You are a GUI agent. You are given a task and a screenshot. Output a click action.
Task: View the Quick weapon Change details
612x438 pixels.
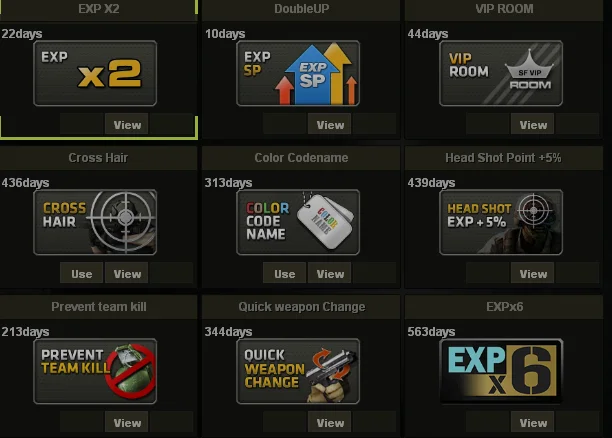tap(330, 422)
